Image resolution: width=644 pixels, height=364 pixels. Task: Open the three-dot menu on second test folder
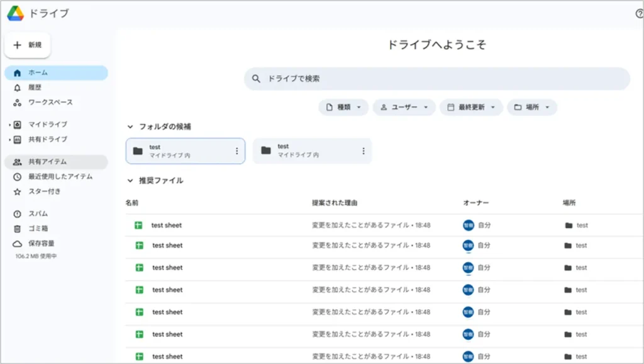pos(363,151)
